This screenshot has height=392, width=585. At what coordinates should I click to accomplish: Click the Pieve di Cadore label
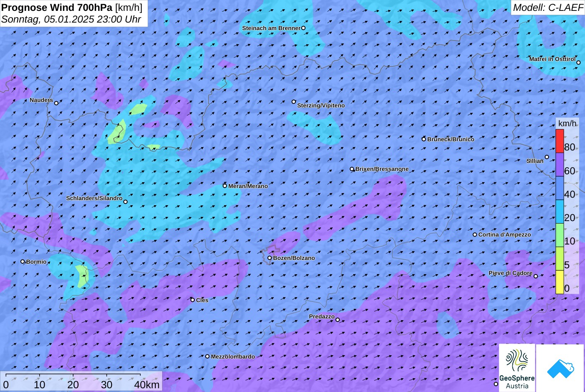511,273
